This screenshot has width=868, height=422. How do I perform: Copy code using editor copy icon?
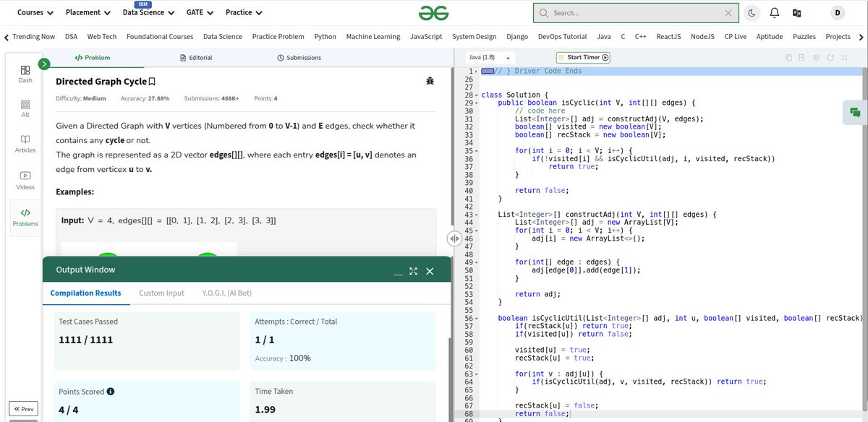(x=789, y=57)
